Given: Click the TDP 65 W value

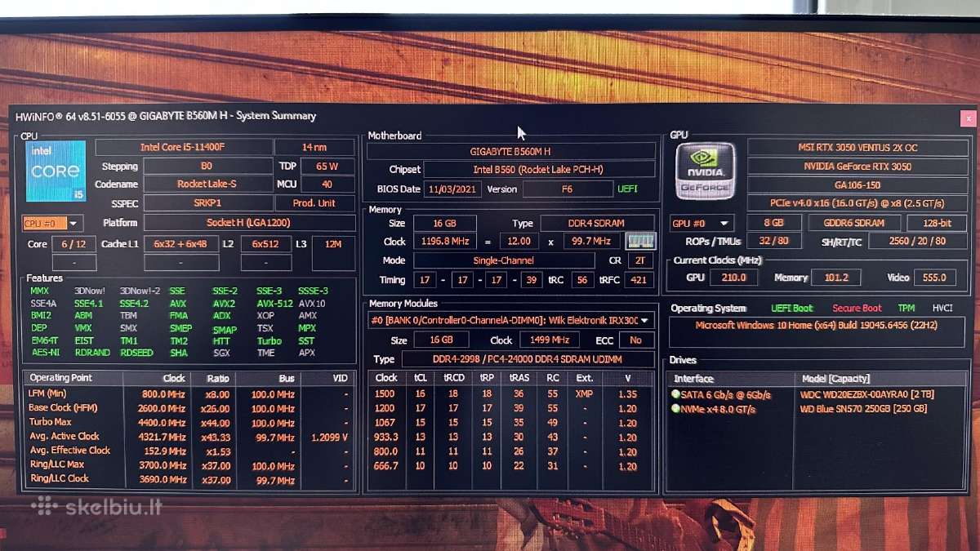Looking at the screenshot, I should coord(327,166).
